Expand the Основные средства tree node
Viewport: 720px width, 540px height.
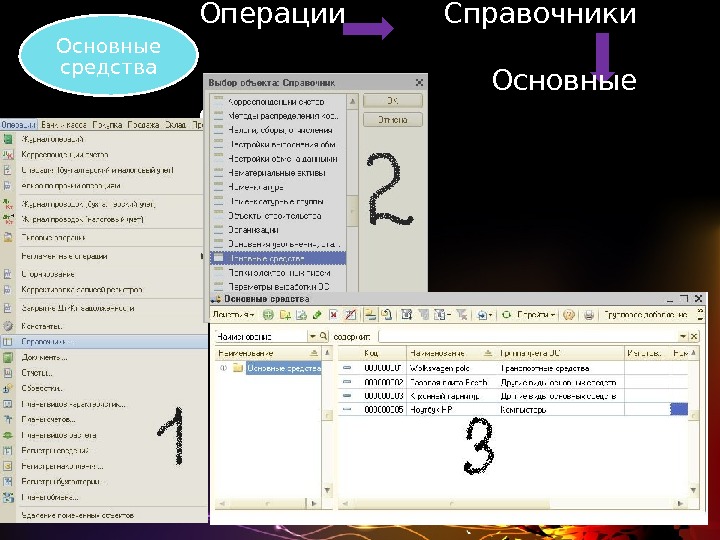coord(224,368)
